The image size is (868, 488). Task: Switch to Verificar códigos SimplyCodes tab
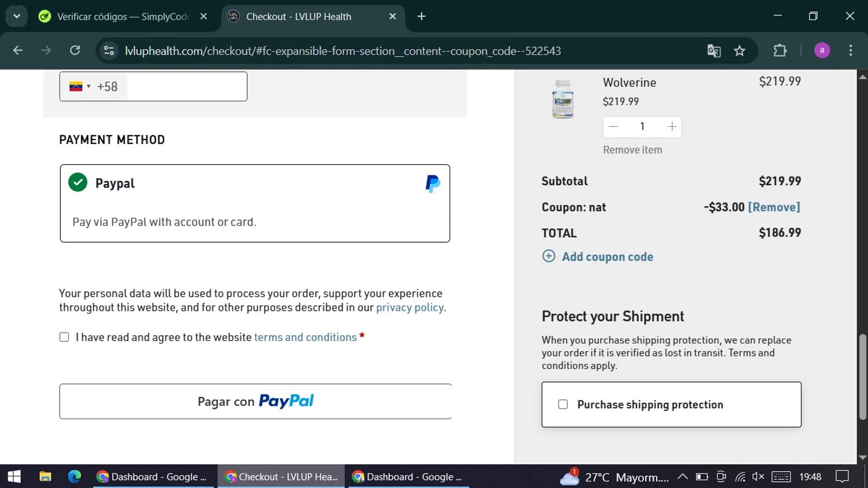123,16
